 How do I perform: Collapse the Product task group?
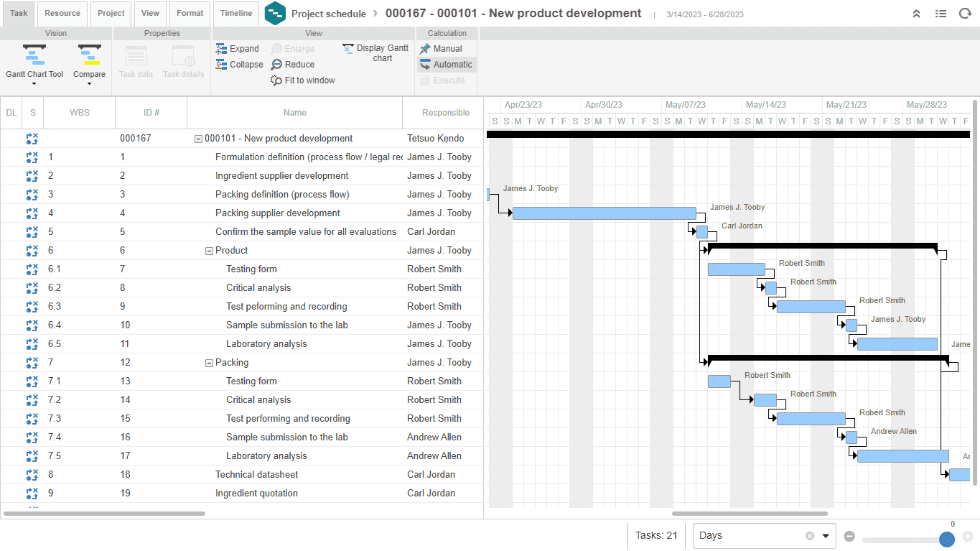pyautogui.click(x=210, y=251)
